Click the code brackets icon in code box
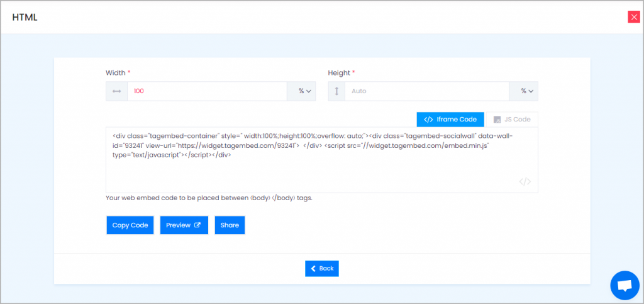The image size is (644, 304). point(525,181)
